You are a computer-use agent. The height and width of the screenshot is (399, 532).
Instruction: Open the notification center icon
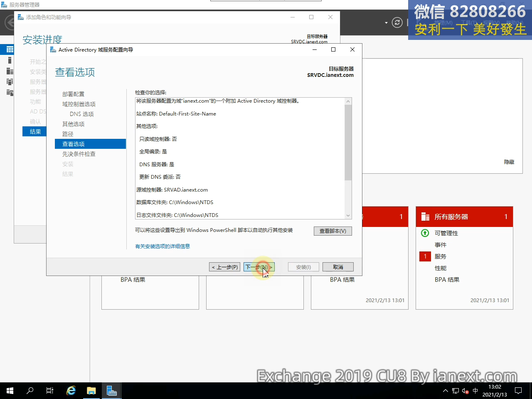pos(518,391)
